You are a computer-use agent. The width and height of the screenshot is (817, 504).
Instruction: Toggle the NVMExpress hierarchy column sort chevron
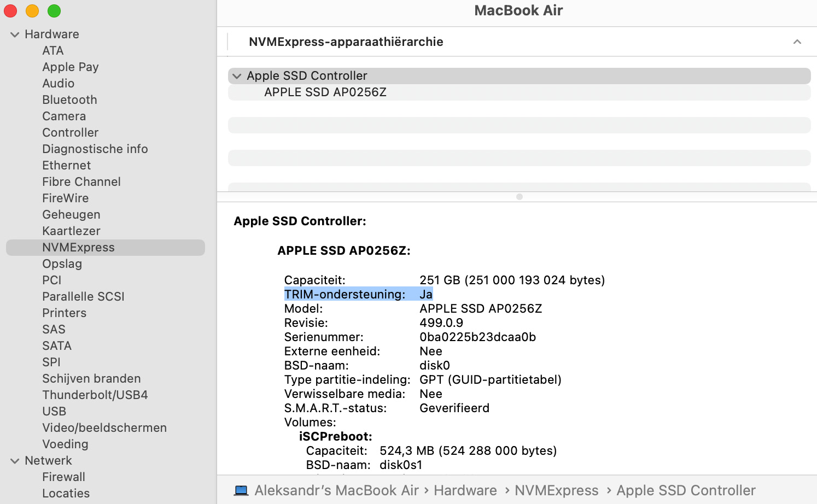[x=797, y=42]
